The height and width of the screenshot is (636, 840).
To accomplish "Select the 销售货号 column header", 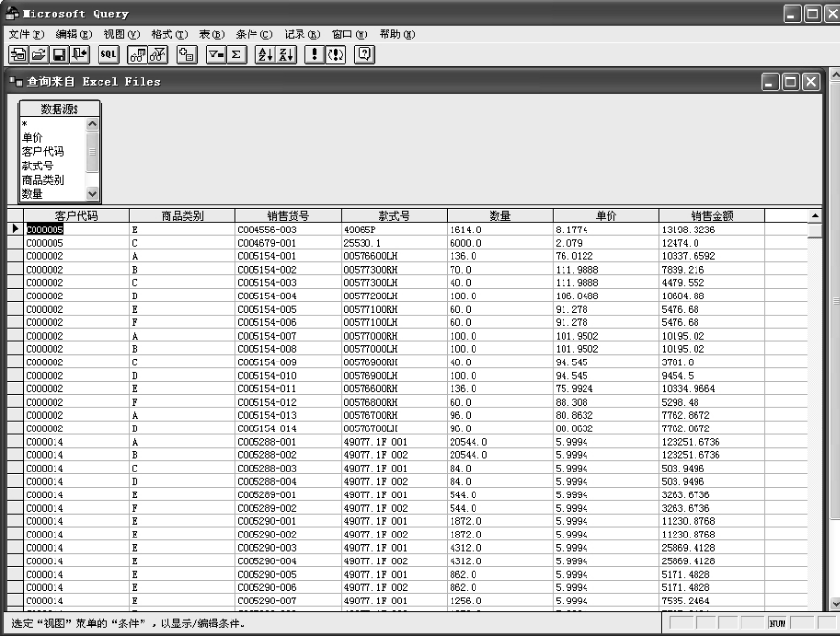I will 288,216.
